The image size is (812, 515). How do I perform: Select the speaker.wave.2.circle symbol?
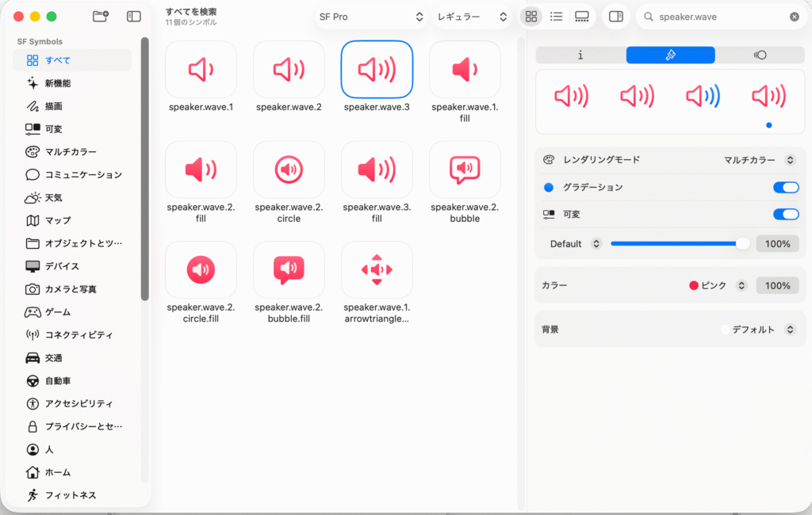tap(289, 170)
